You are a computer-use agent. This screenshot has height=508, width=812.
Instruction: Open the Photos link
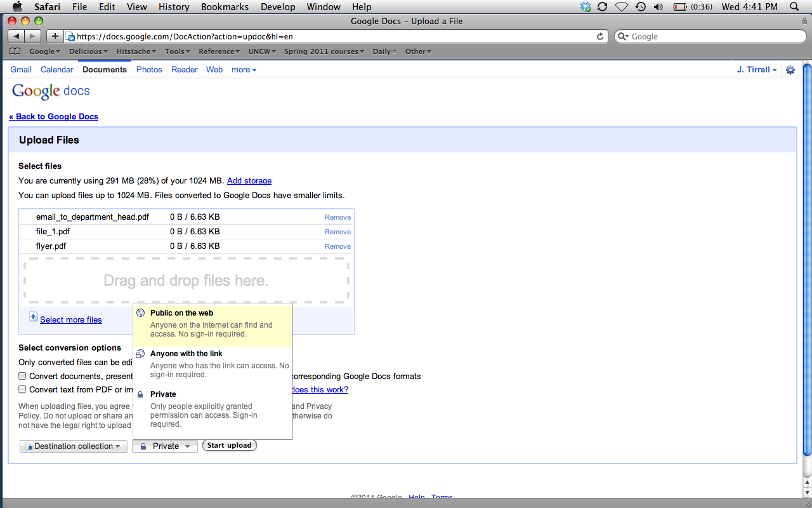coord(149,70)
